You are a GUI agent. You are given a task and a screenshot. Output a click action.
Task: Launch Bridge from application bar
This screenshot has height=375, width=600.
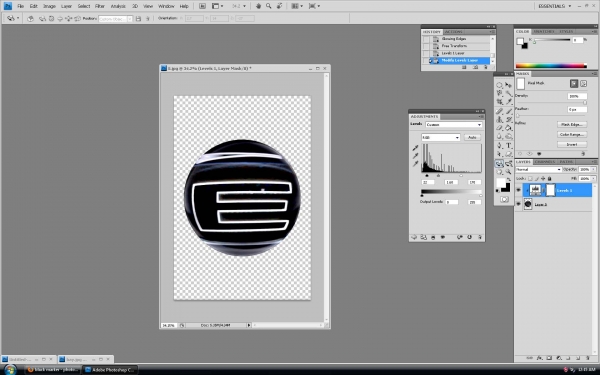coord(202,6)
